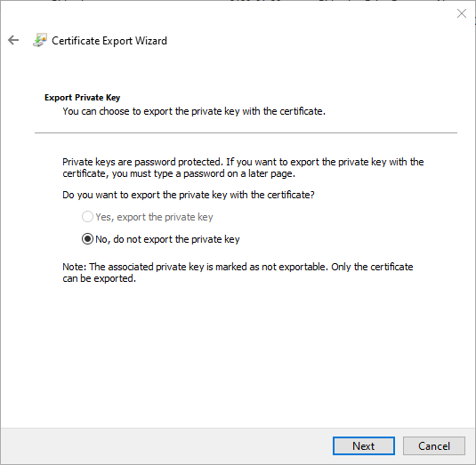Click the "Do you want to export" question text
This screenshot has height=465, width=476.
[x=189, y=195]
